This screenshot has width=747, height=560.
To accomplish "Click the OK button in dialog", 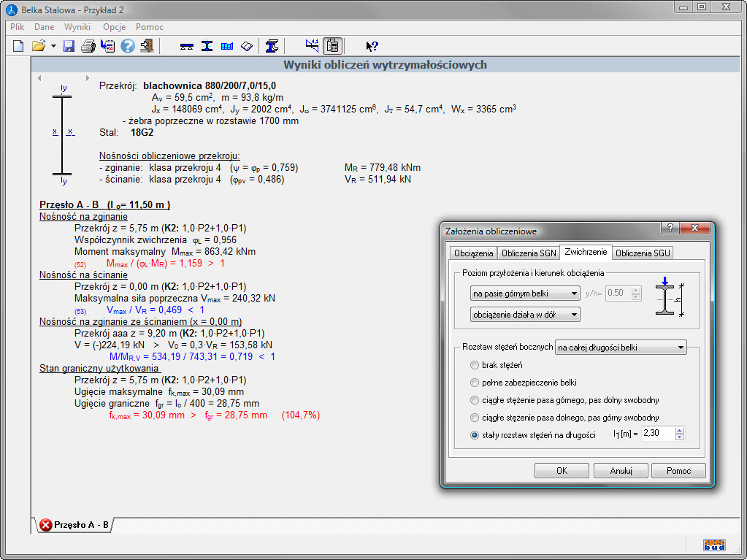I will [562, 471].
